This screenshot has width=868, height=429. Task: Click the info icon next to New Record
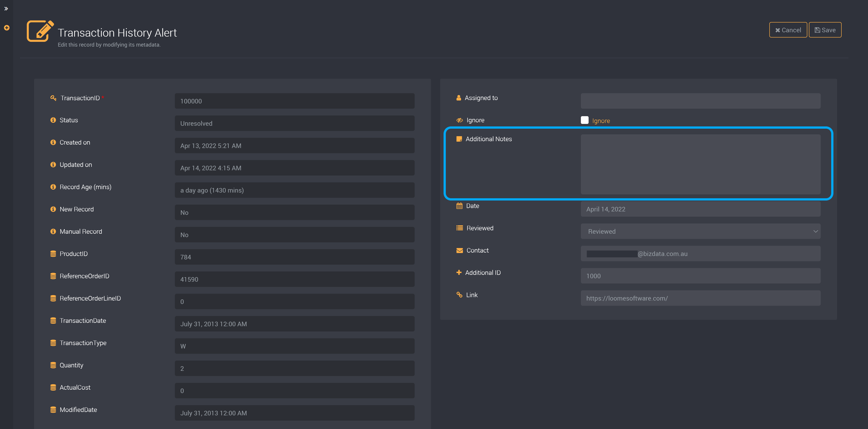coord(53,209)
